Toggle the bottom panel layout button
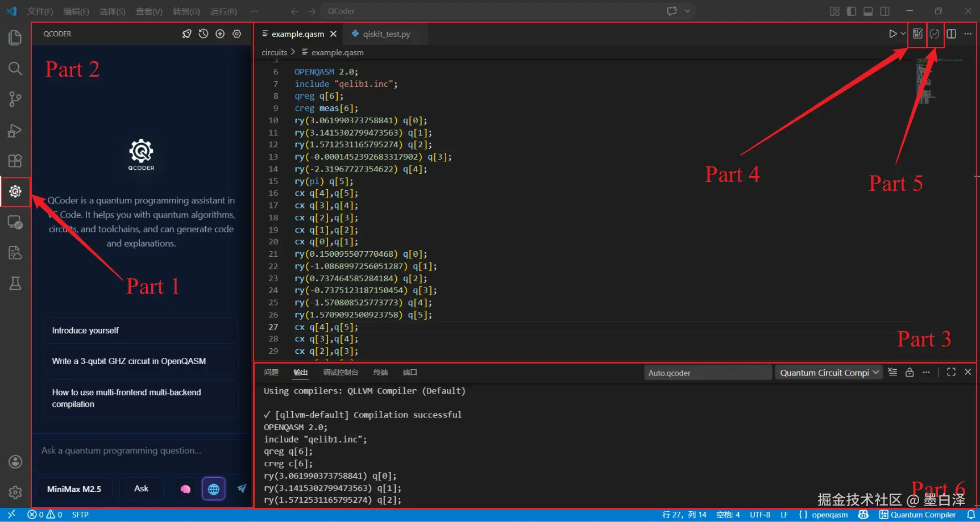This screenshot has width=980, height=522. 868,11
